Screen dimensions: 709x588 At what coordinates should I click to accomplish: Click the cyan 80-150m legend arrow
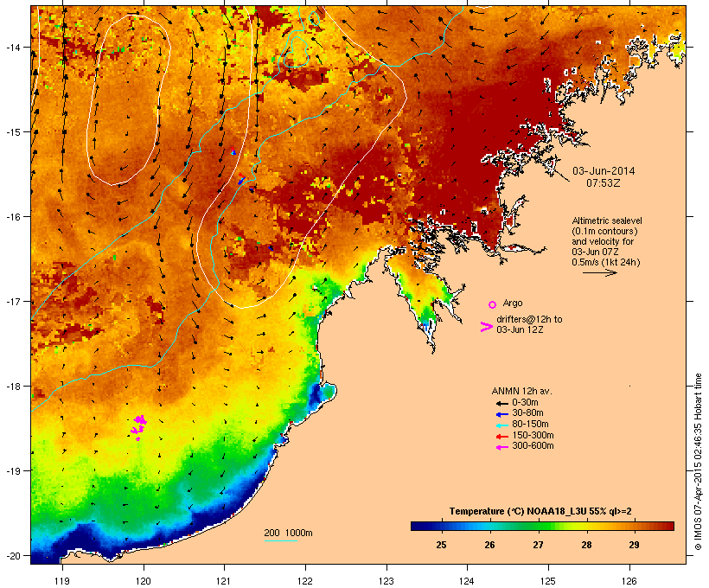click(x=502, y=425)
